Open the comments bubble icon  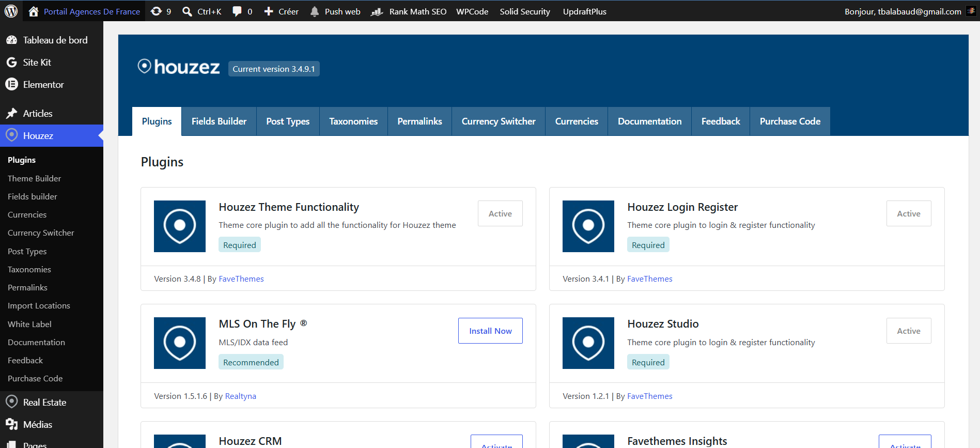(x=237, y=11)
